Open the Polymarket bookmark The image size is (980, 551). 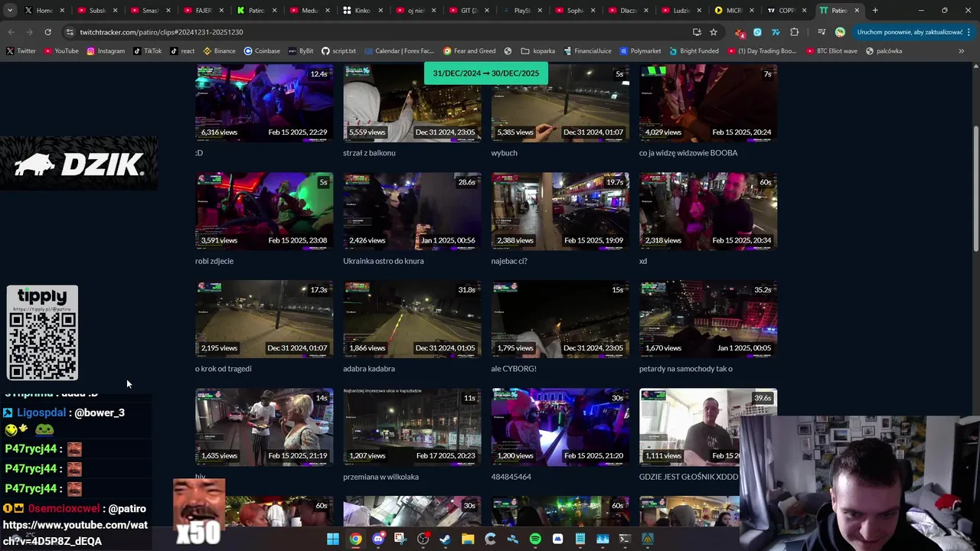pyautogui.click(x=640, y=51)
